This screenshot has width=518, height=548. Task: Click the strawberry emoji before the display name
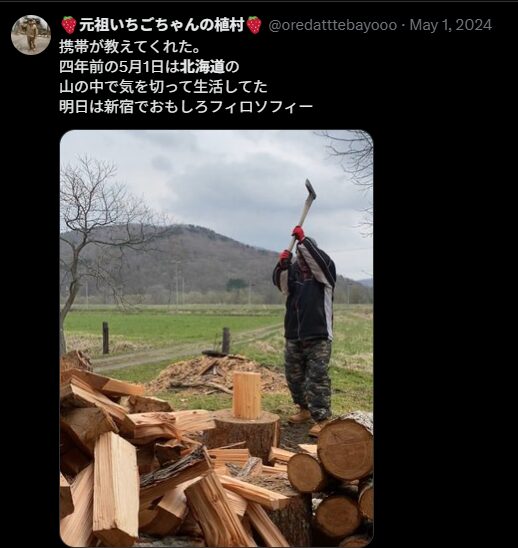[69, 26]
